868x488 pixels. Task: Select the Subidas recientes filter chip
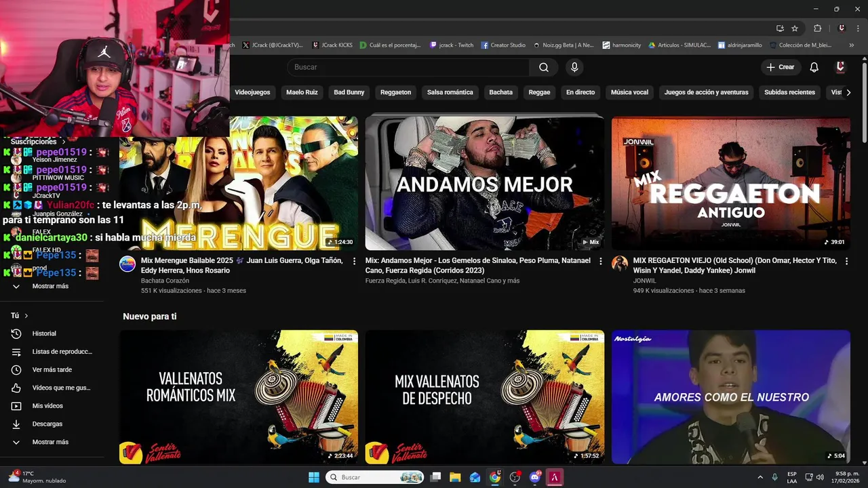click(789, 92)
